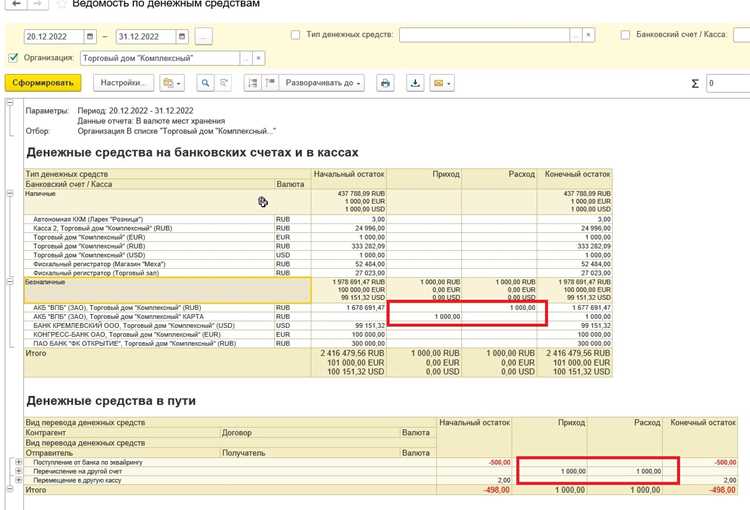750x510 pixels.
Task: Collapse the Наличные group in left margin
Action: (x=10, y=194)
